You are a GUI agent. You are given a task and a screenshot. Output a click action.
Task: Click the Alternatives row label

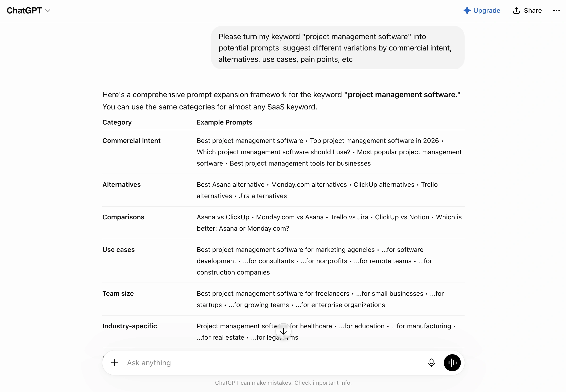121,185
